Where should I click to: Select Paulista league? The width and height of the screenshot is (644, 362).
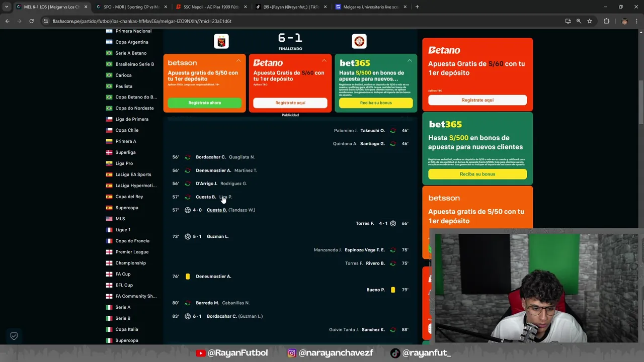pyautogui.click(x=124, y=86)
